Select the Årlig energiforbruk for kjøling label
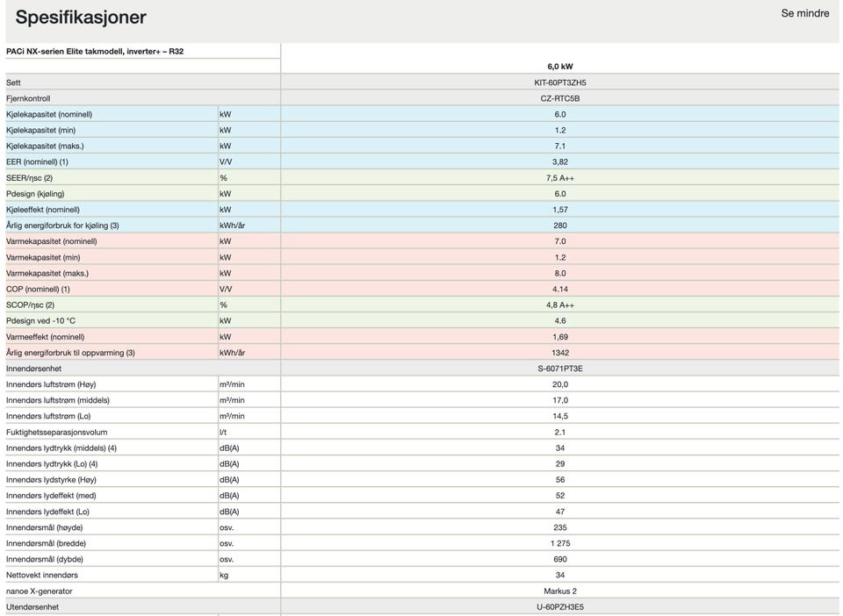The height and width of the screenshot is (616, 843). 62,226
